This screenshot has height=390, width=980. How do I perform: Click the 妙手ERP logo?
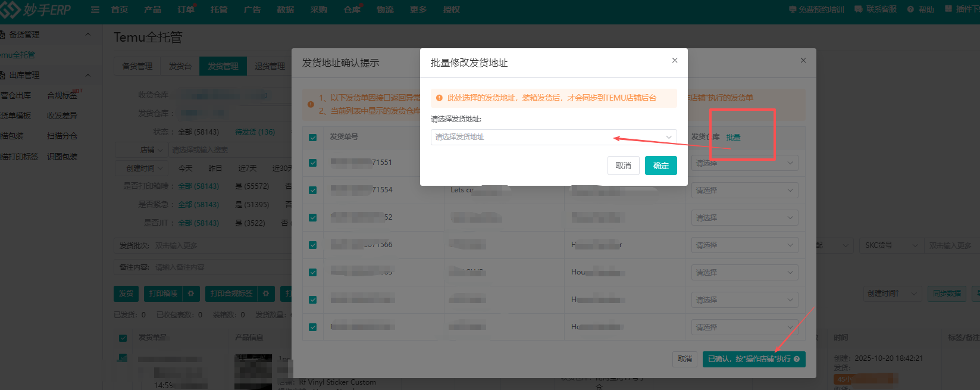pos(36,10)
